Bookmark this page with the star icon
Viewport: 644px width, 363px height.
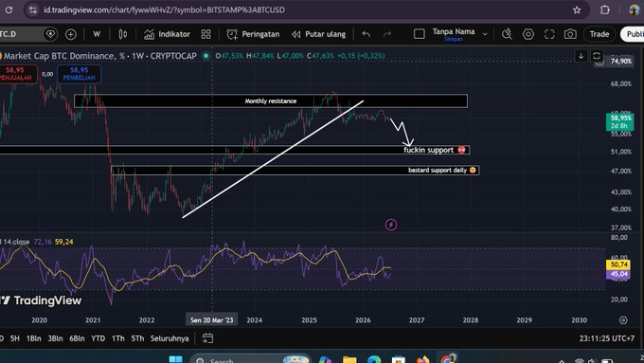[x=577, y=9]
